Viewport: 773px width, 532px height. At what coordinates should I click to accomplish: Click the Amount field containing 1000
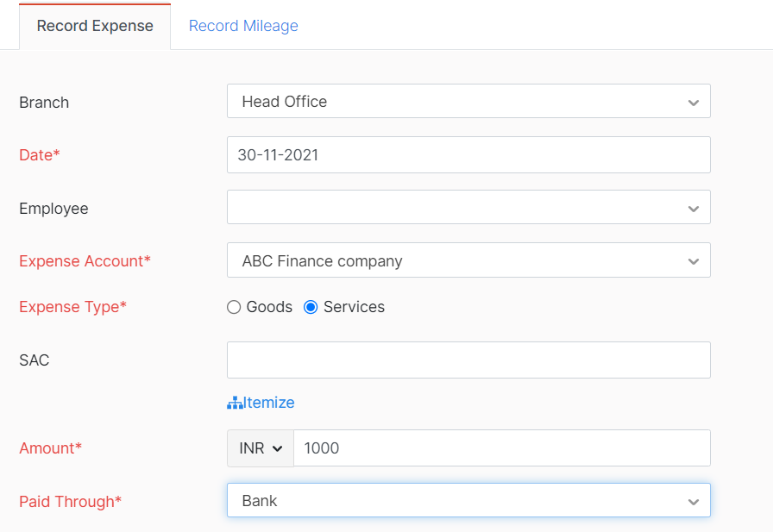tap(500, 448)
